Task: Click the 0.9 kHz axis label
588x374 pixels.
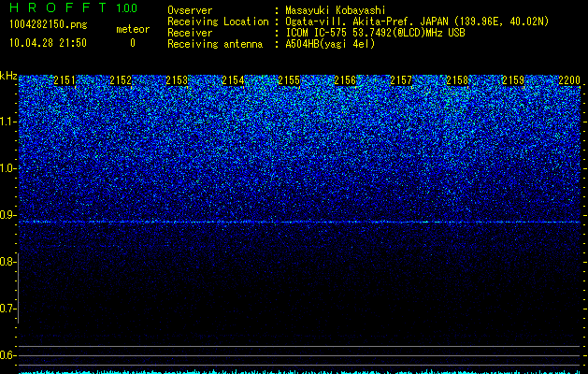Action: (x=7, y=215)
